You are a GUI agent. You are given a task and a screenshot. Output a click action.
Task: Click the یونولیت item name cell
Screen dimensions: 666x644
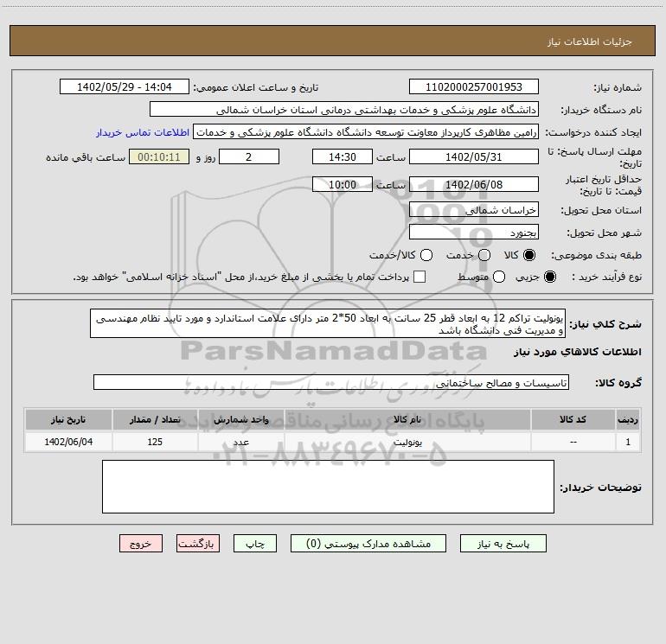pyautogui.click(x=407, y=442)
